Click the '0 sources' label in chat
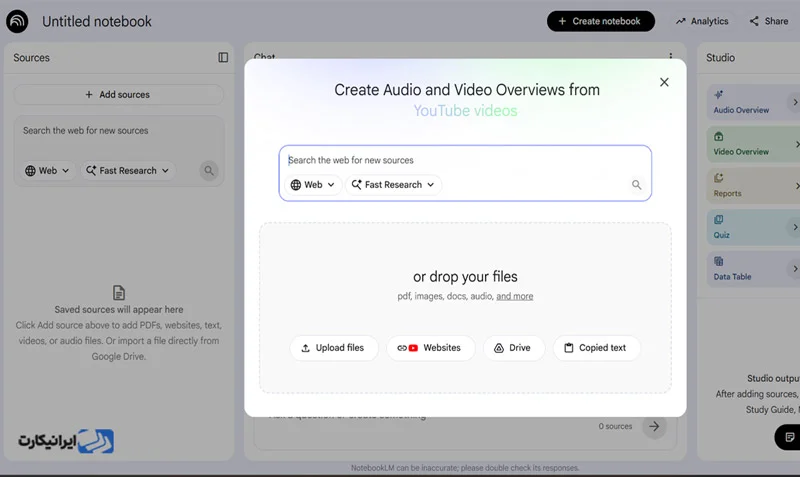This screenshot has width=800, height=477. [615, 426]
